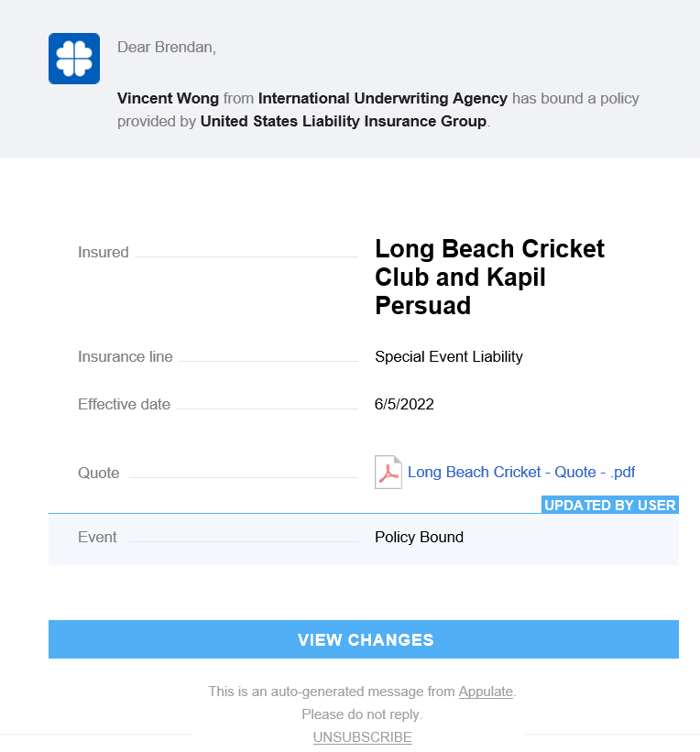The width and height of the screenshot is (700, 752).
Task: Click the Effective date field label
Action: point(124,404)
